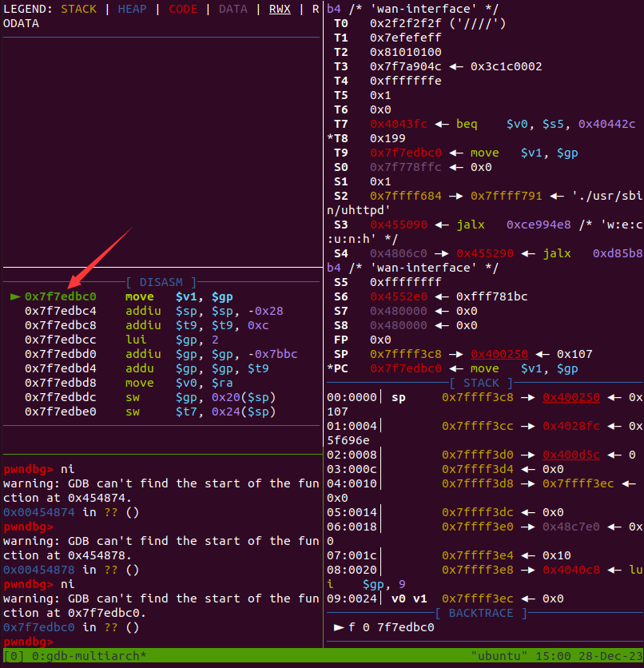Click pointer 0x48c7e0 in stack entry 06:0018

(571, 527)
